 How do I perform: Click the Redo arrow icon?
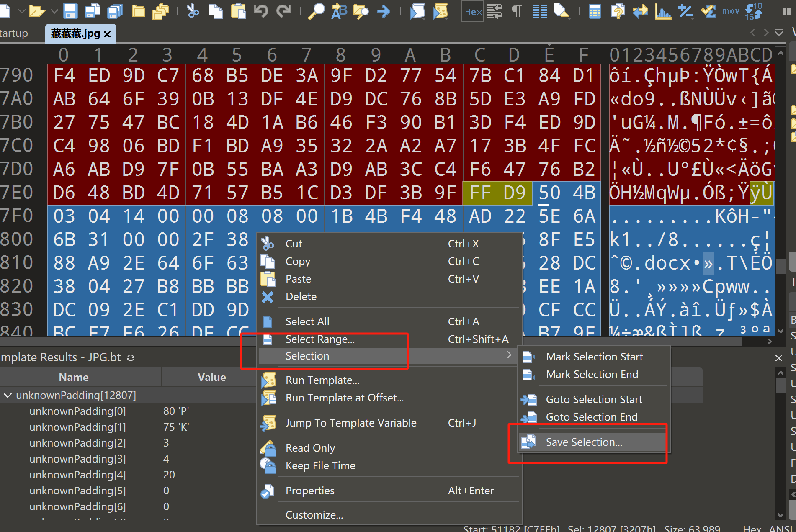pos(284,11)
